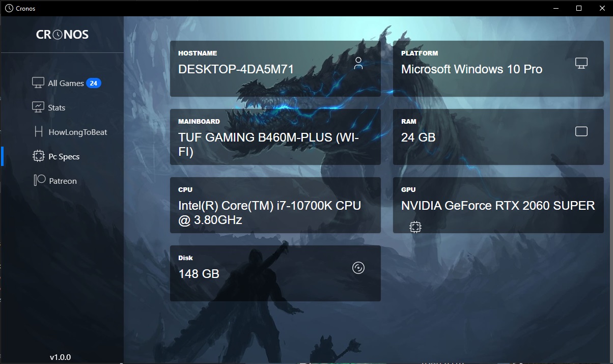Image resolution: width=613 pixels, height=364 pixels.
Task: Click the v1.0.0 version label
Action: point(60,357)
